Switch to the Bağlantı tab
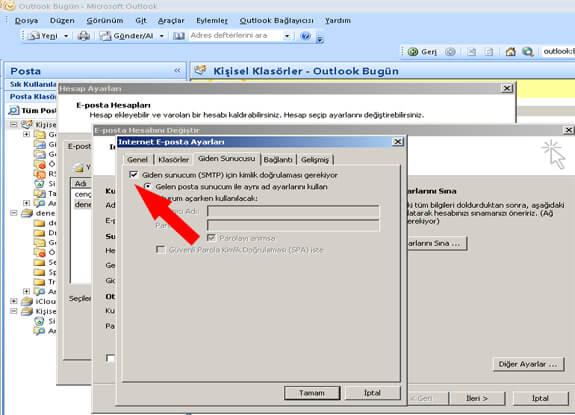This screenshot has height=415, width=575. point(278,159)
